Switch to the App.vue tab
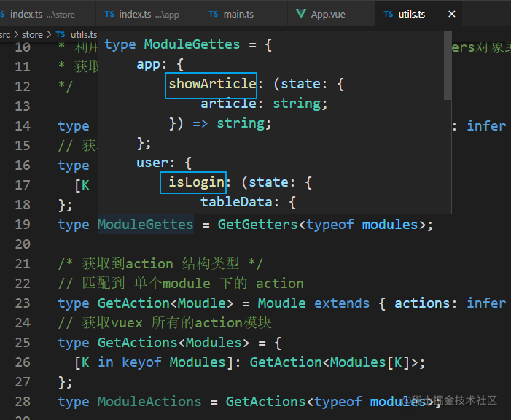The width and height of the screenshot is (511, 420). pyautogui.click(x=320, y=14)
